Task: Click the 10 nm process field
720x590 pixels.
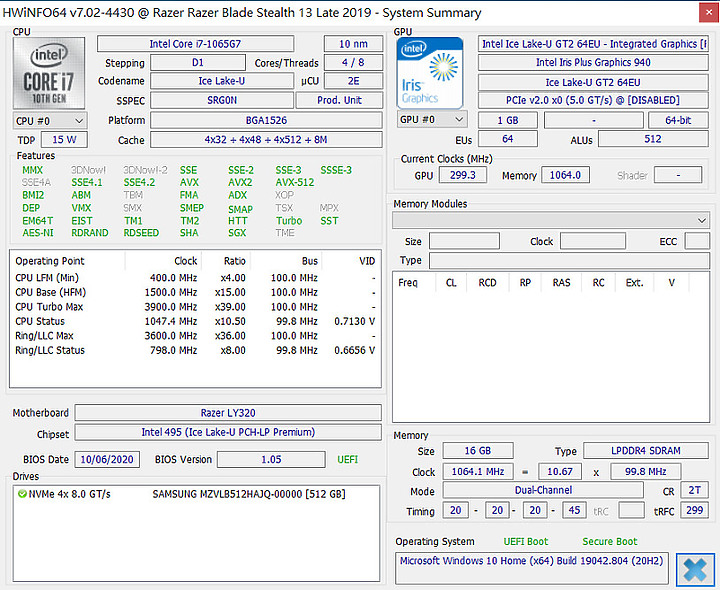Action: point(353,44)
